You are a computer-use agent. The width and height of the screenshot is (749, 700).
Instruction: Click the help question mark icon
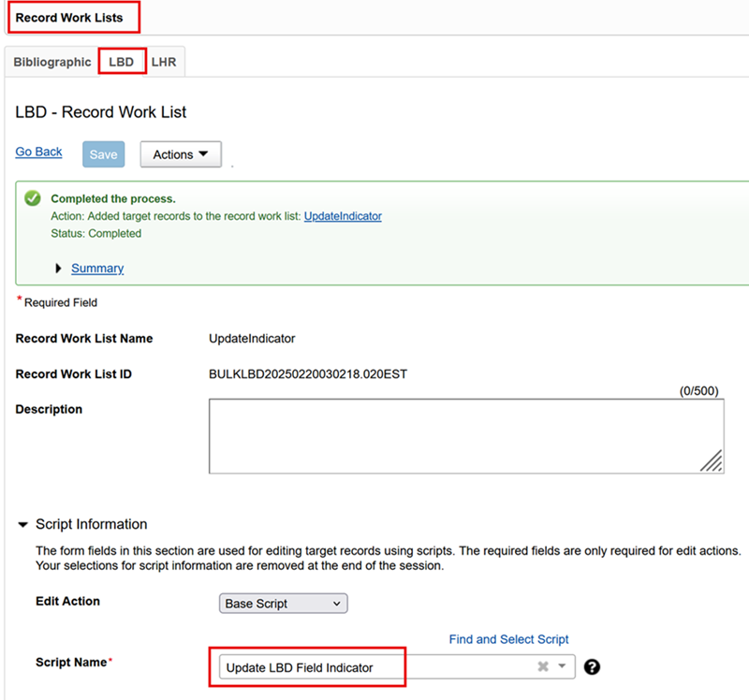point(592,667)
